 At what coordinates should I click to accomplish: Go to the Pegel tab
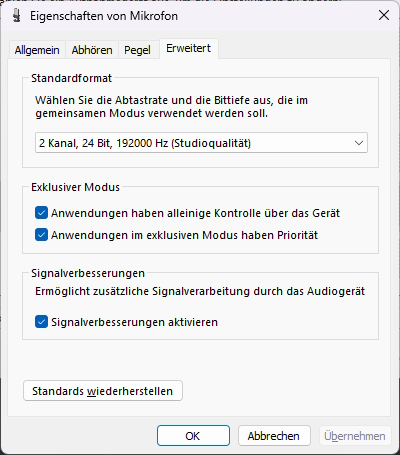[137, 50]
